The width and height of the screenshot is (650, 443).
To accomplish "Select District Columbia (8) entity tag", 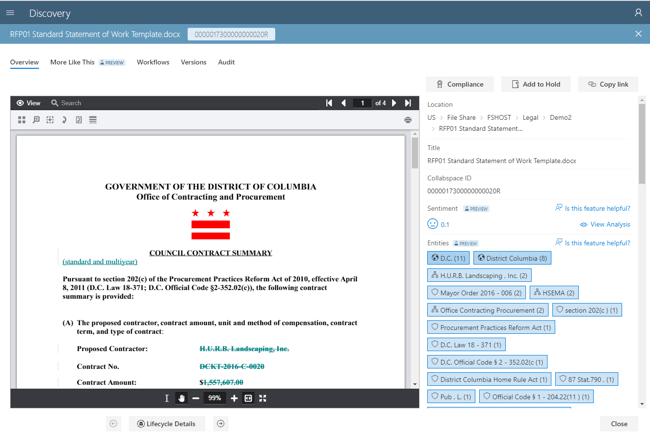I will 512,258.
